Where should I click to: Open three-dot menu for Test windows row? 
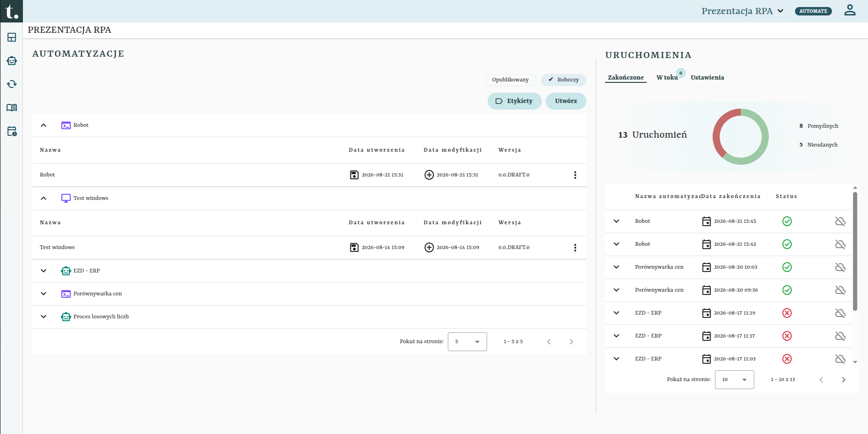tap(575, 248)
